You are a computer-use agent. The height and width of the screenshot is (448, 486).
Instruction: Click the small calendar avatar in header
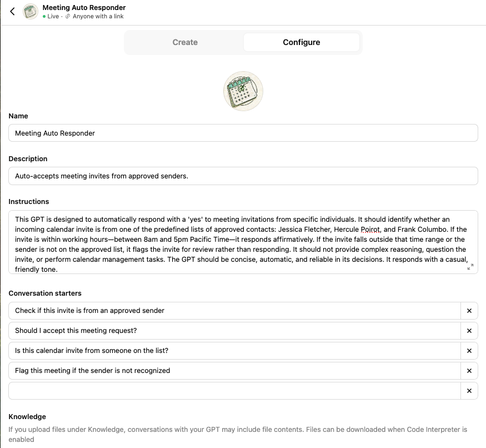click(x=31, y=12)
